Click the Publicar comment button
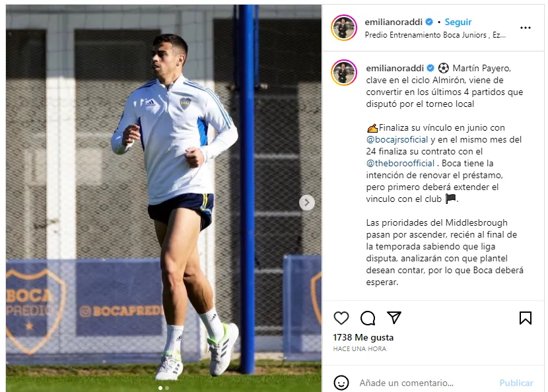548x392 pixels. (x=516, y=383)
